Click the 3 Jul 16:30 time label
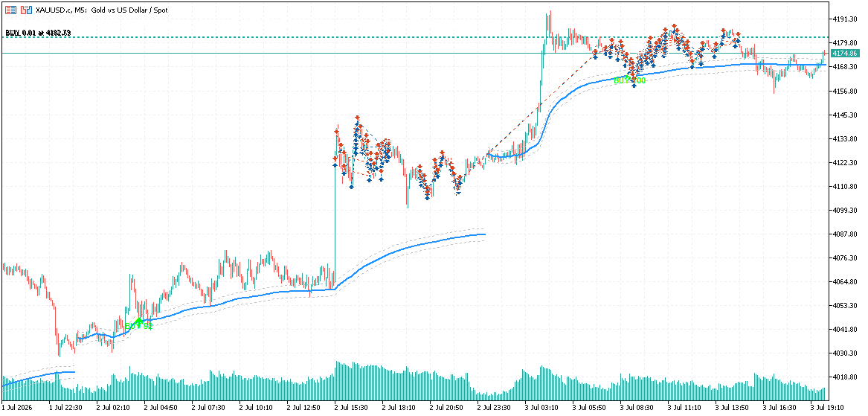 pyautogui.click(x=779, y=407)
